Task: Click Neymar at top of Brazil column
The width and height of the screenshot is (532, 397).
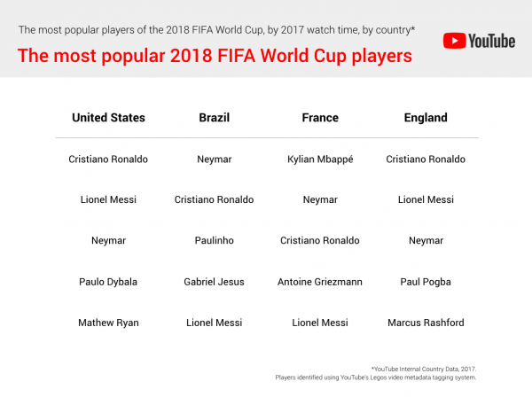Action: (x=214, y=160)
